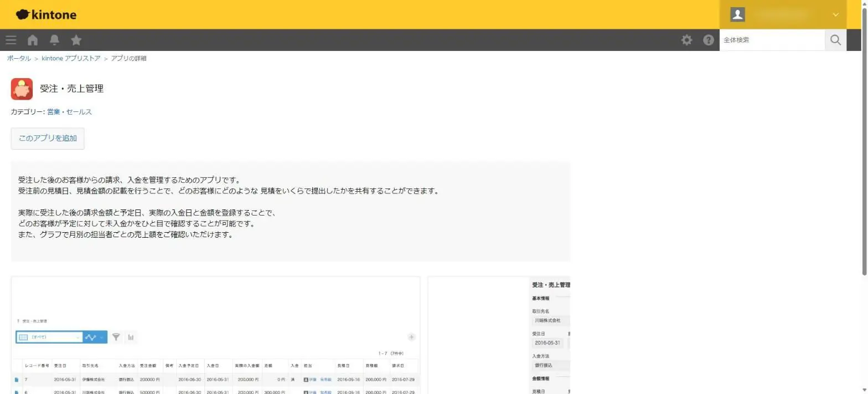Open the settings gear icon
Screen dimensions: 868x394
pyautogui.click(x=686, y=40)
